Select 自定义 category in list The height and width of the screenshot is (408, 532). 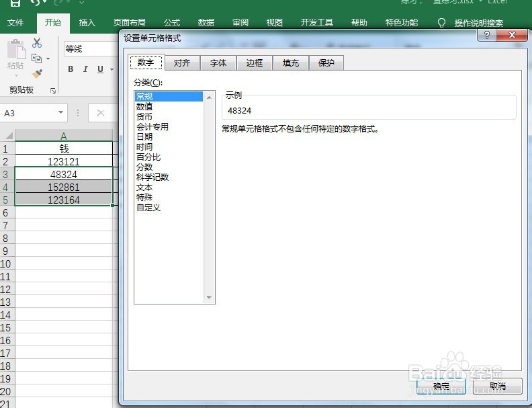[169, 208]
